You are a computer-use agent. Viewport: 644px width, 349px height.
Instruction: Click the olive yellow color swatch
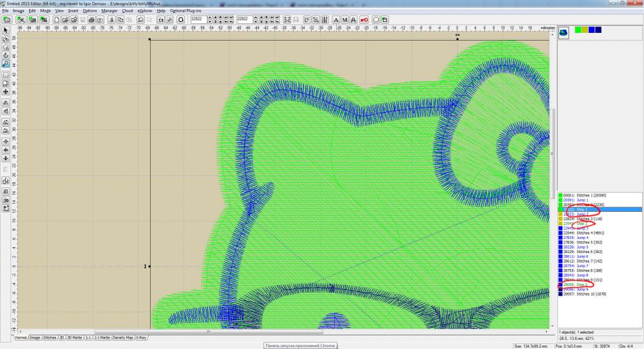click(585, 30)
